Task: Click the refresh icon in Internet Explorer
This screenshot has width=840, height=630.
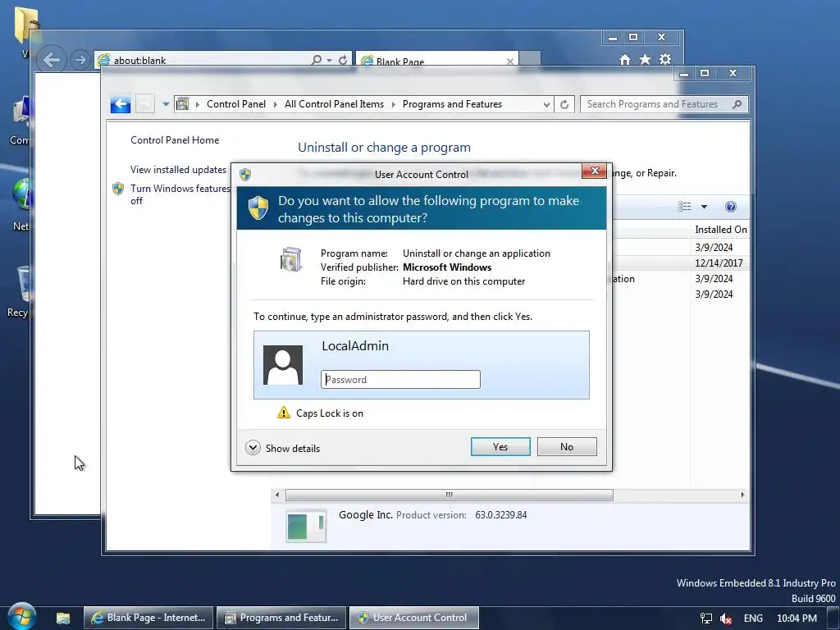Action: point(343,60)
